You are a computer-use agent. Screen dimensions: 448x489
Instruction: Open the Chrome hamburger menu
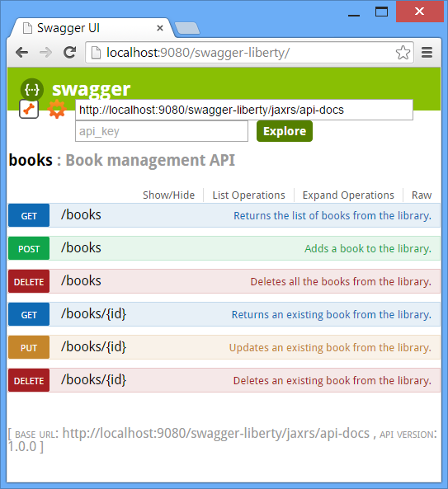coord(427,53)
